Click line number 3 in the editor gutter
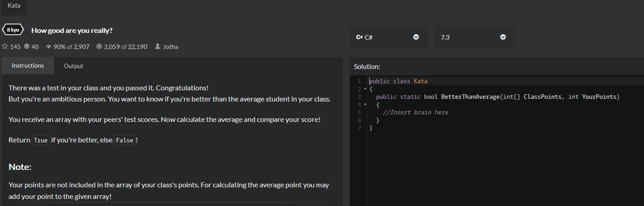 pos(359,97)
